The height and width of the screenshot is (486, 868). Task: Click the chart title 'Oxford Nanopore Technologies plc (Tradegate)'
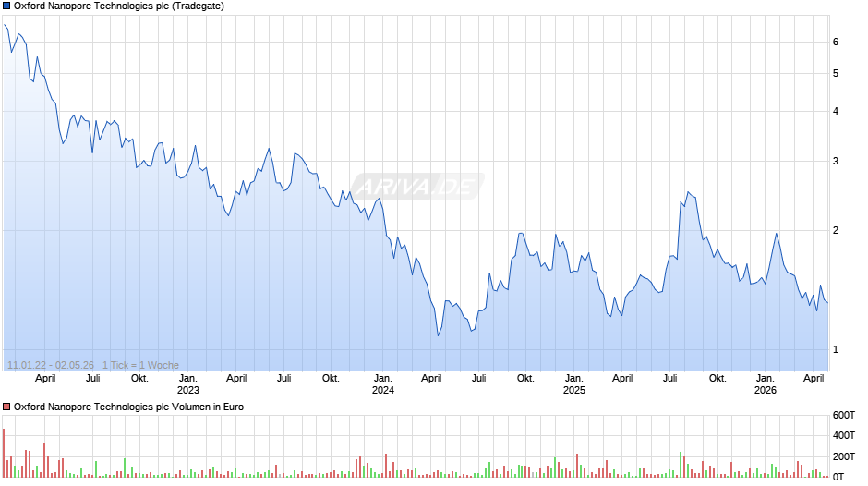coord(119,6)
